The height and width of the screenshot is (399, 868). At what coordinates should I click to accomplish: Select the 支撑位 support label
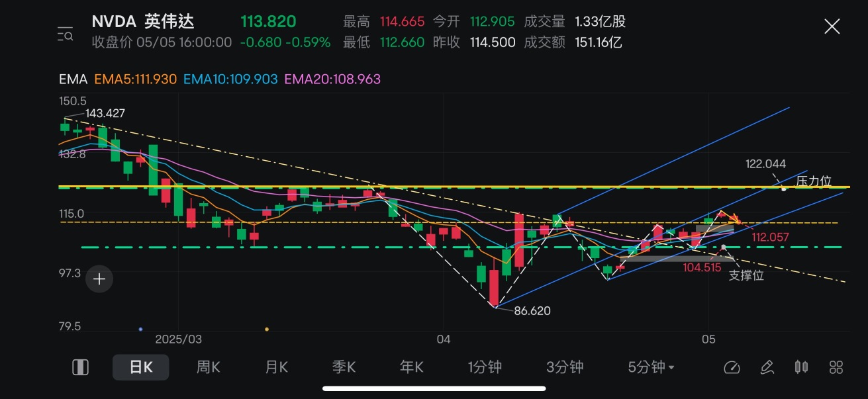coord(746,275)
